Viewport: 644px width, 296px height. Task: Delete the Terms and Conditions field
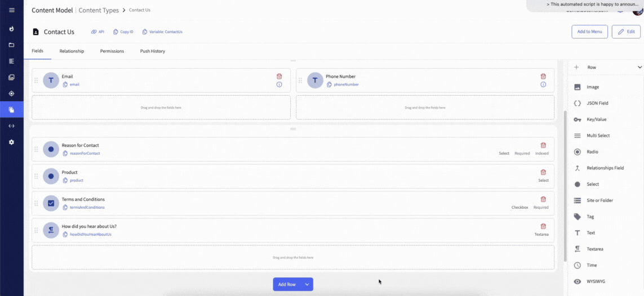(x=543, y=199)
